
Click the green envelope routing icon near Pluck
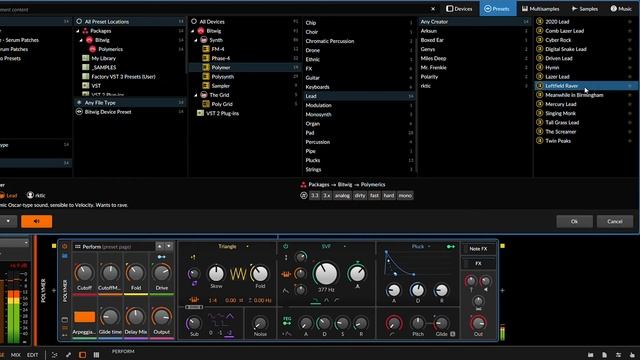[x=451, y=247]
